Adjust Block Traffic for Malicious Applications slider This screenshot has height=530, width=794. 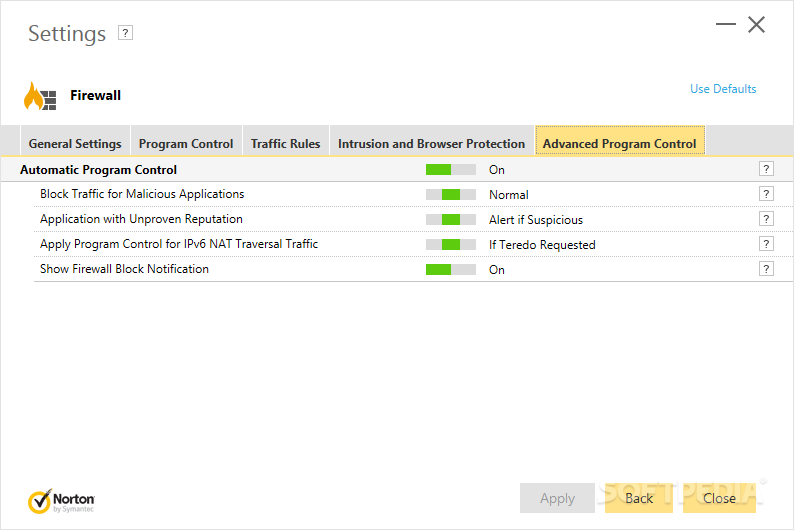(451, 194)
